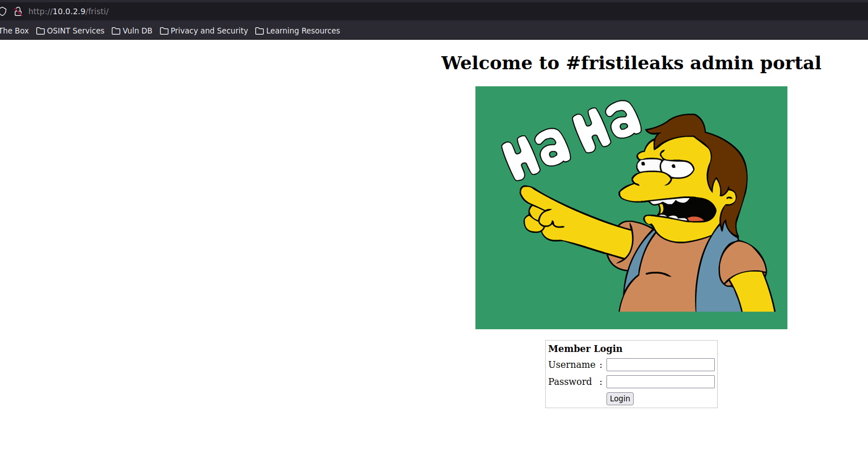Open the OSINT Services bookmarks folder label
The image size is (868, 474).
(x=75, y=31)
